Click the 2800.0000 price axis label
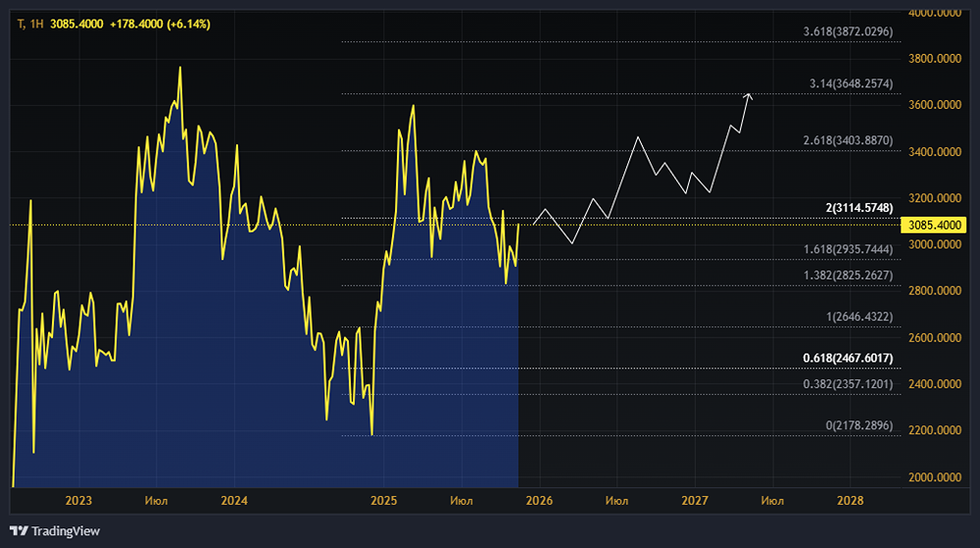This screenshot has width=980, height=548. tap(934, 291)
